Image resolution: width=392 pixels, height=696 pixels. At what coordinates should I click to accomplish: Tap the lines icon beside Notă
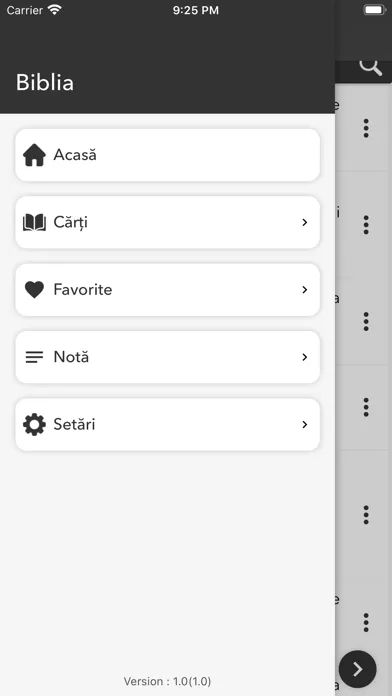34,357
